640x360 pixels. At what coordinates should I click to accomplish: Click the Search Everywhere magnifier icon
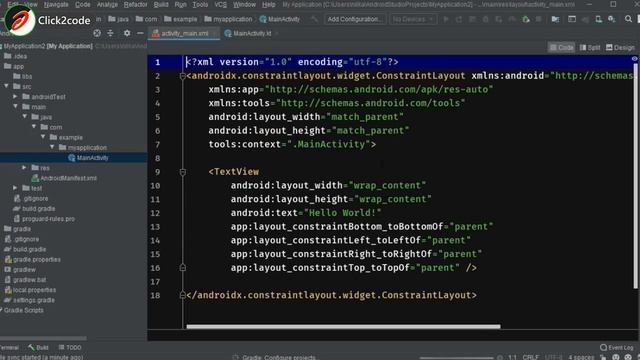(x=628, y=19)
